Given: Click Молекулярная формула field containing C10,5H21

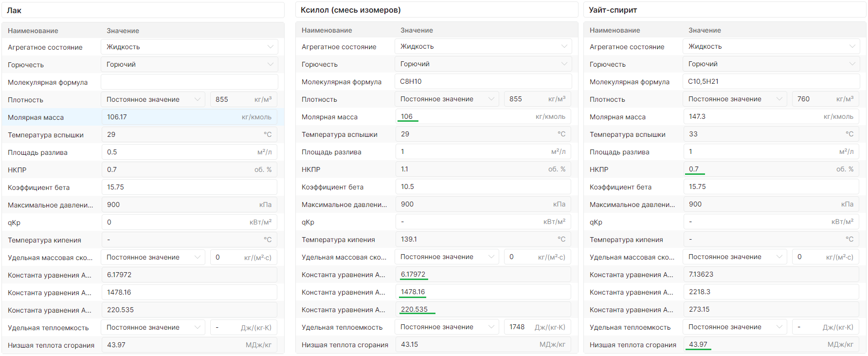Looking at the screenshot, I should click(x=771, y=81).
